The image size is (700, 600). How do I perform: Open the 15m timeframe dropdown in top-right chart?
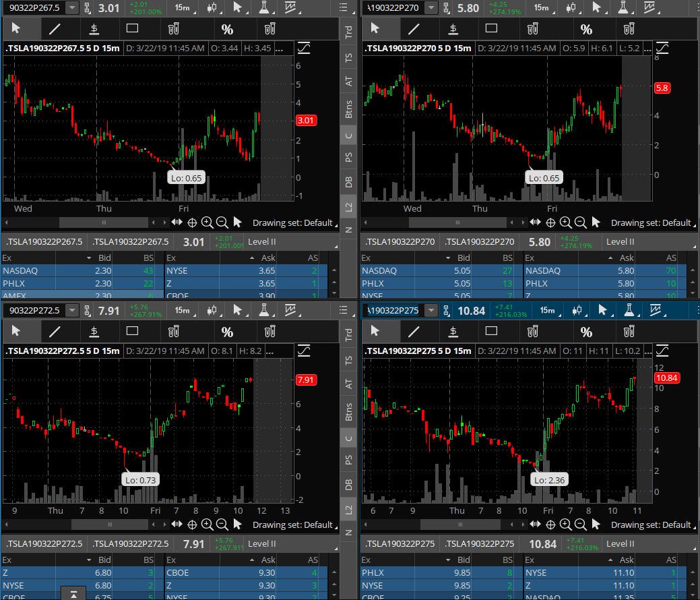[543, 7]
